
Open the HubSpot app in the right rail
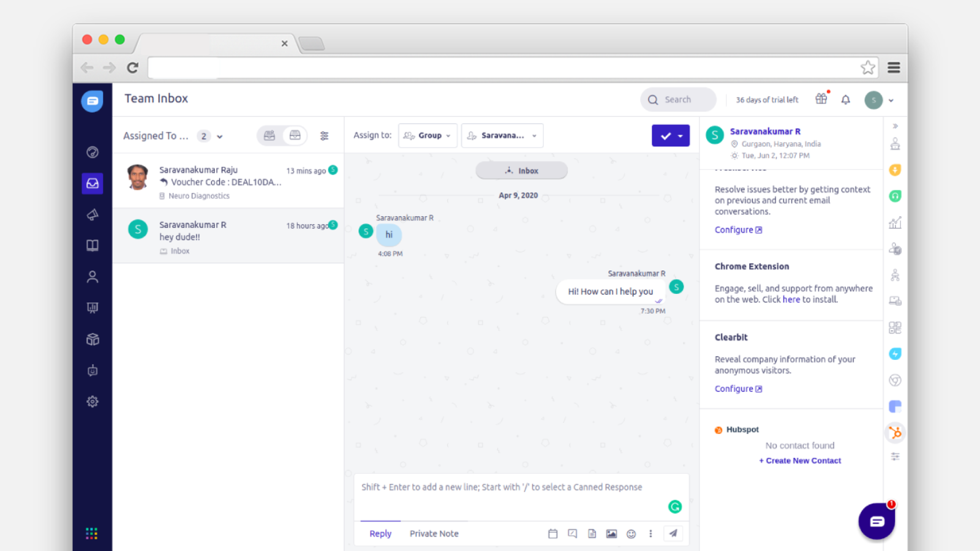pos(895,433)
